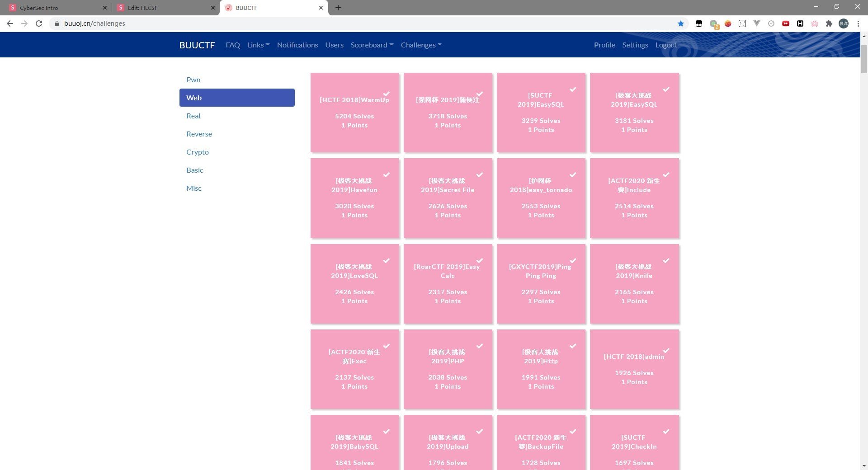Open the 2019]PHP challenge card
The width and height of the screenshot is (868, 470).
448,369
